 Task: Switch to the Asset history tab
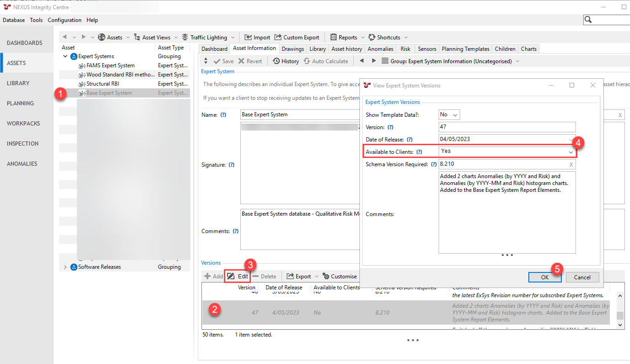(347, 49)
